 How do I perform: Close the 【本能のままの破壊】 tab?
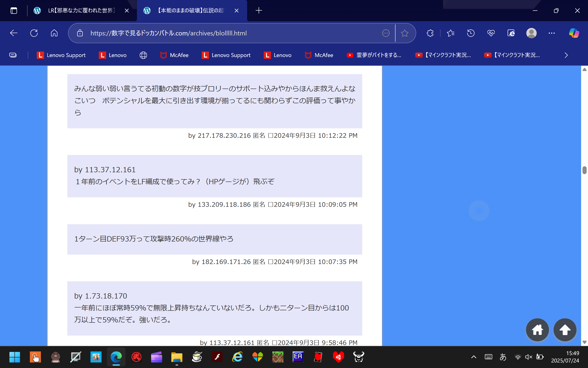(x=236, y=11)
